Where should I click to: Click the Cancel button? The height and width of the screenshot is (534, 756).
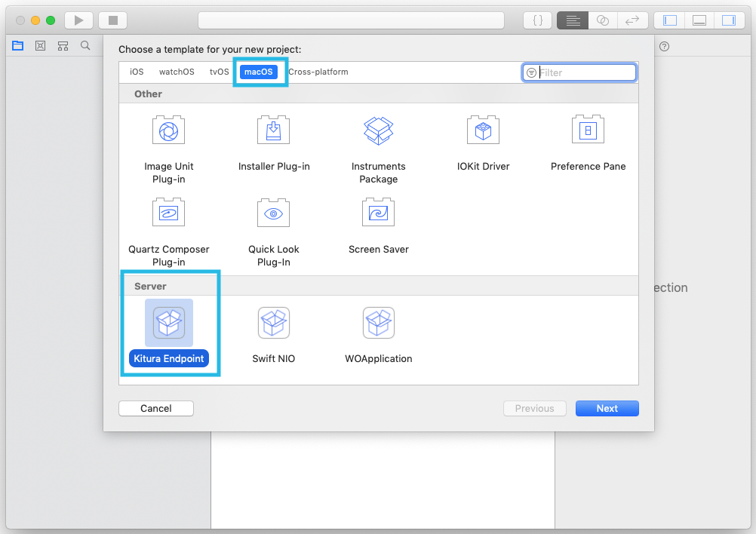[156, 408]
